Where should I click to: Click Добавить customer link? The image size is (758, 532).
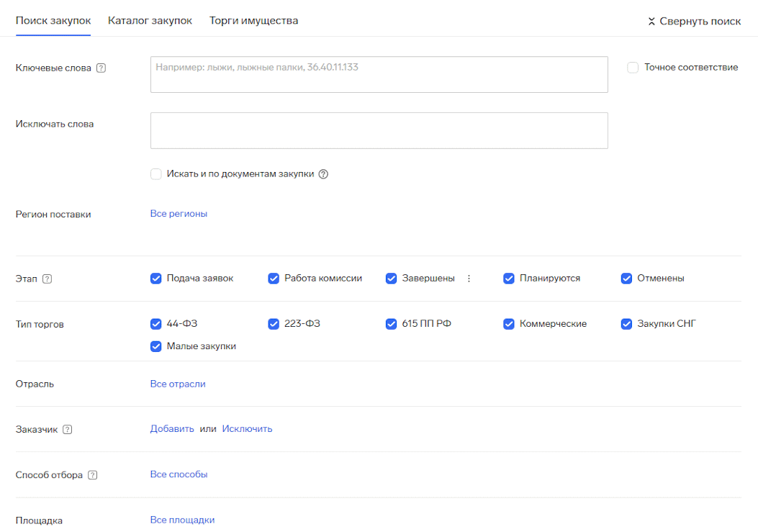pyautogui.click(x=172, y=429)
